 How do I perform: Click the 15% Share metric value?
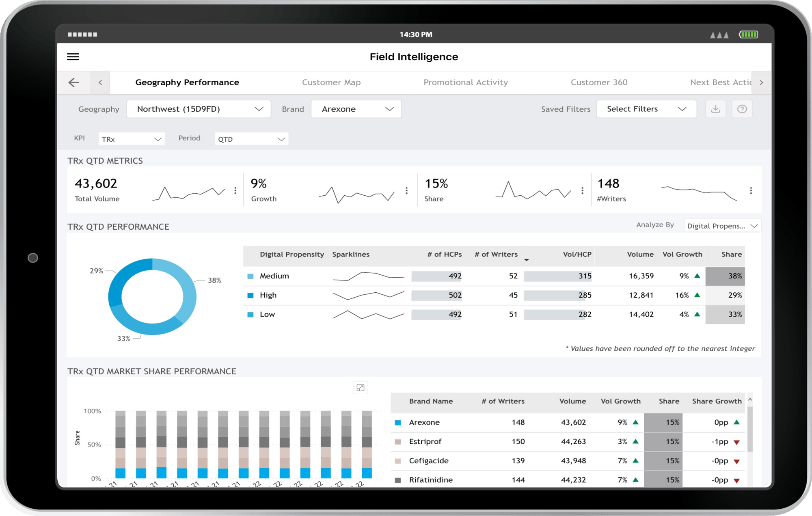click(436, 184)
